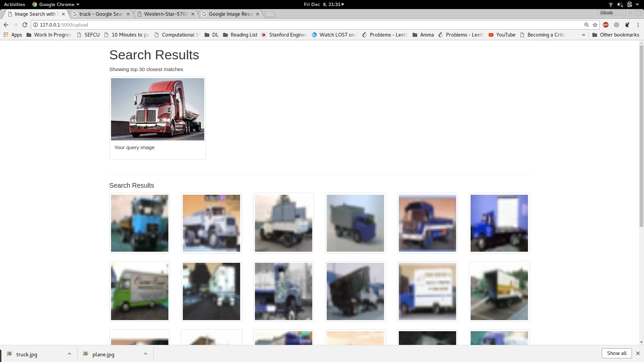The width and height of the screenshot is (644, 362).
Task: Open the green van result thumbnail
Action: 140,291
